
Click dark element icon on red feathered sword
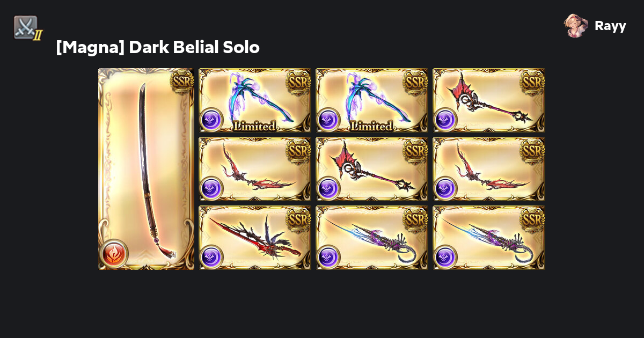pos(211,256)
